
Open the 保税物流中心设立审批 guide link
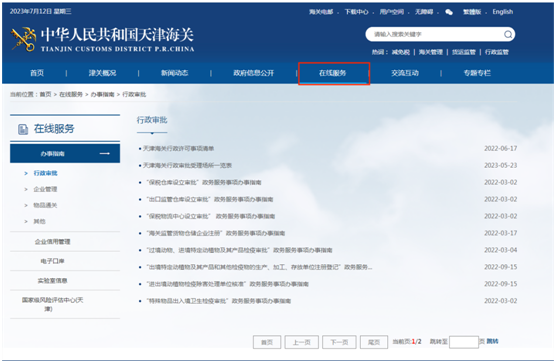click(x=211, y=216)
